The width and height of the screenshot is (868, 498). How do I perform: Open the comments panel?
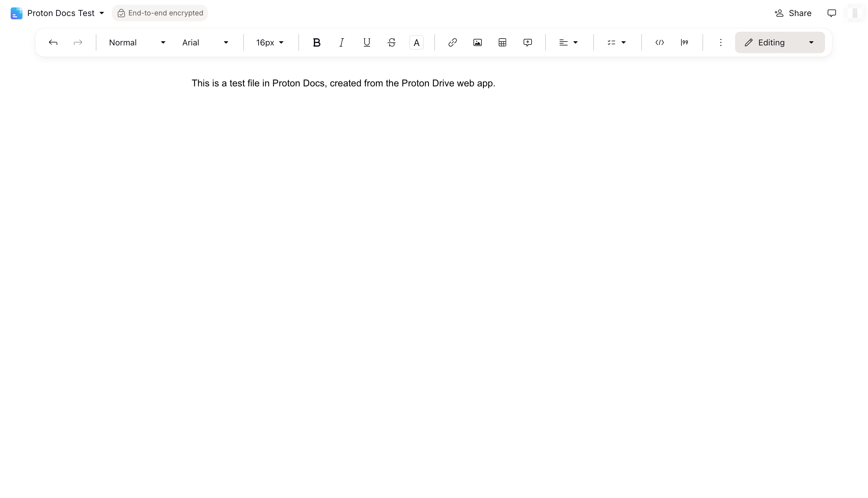pos(832,13)
